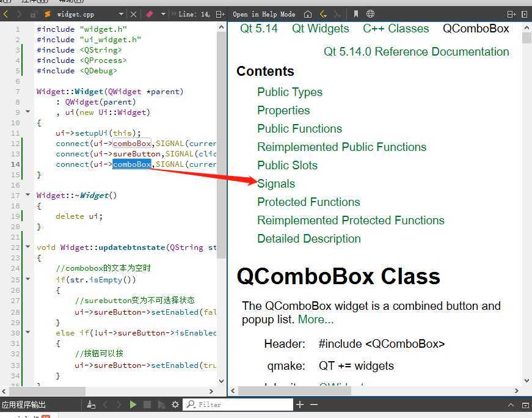Zoom out output text with minus

coord(314,405)
